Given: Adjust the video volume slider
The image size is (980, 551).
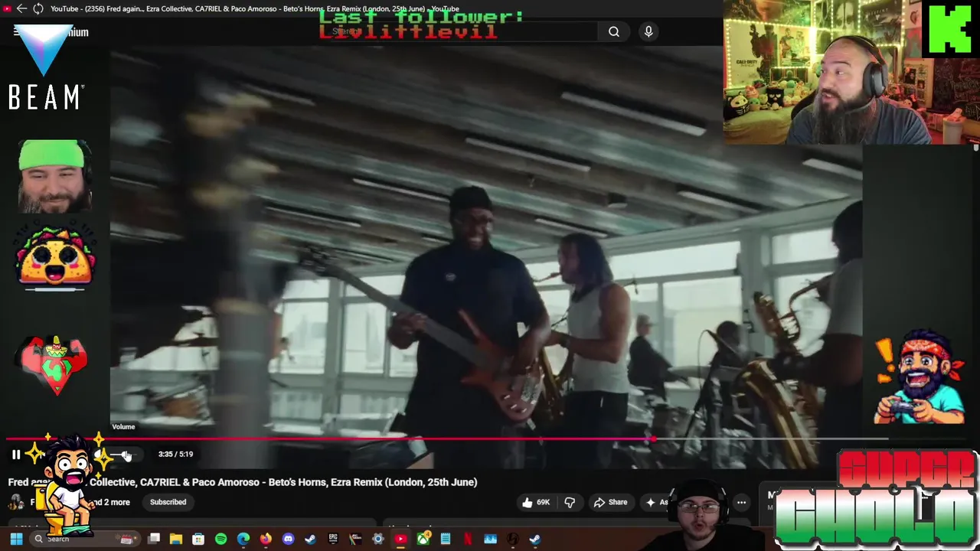Looking at the screenshot, I should point(122,455).
